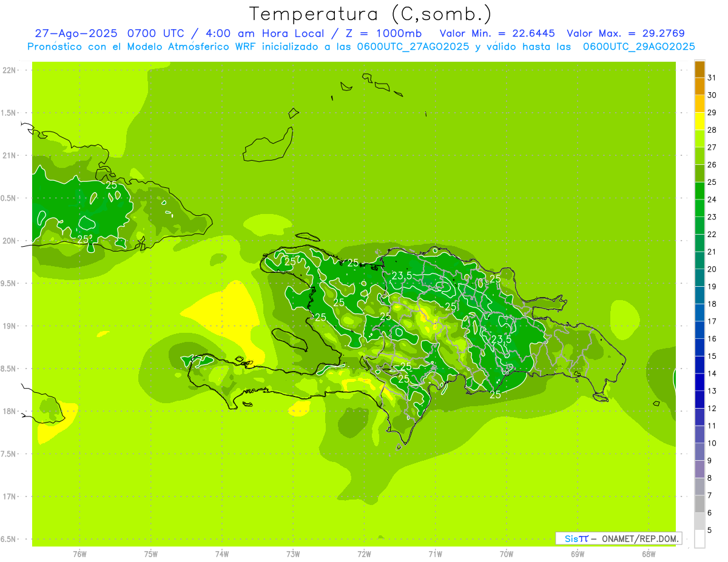Click the legend value '29'

click(x=712, y=113)
